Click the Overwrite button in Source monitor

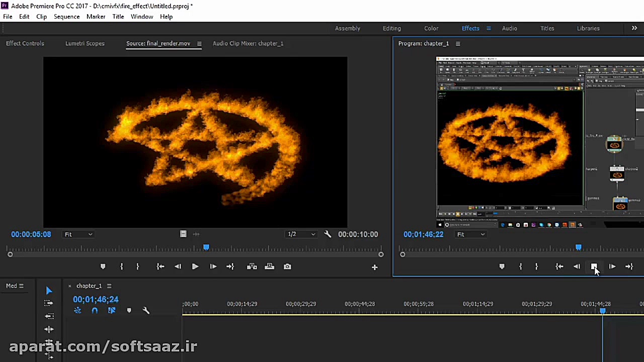pyautogui.click(x=270, y=266)
